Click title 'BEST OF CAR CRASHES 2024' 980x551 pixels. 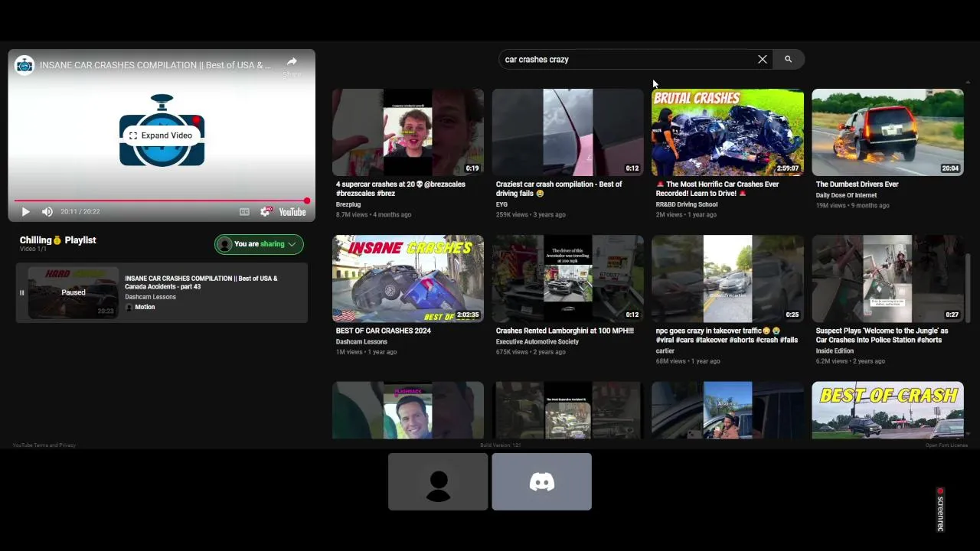[384, 331]
